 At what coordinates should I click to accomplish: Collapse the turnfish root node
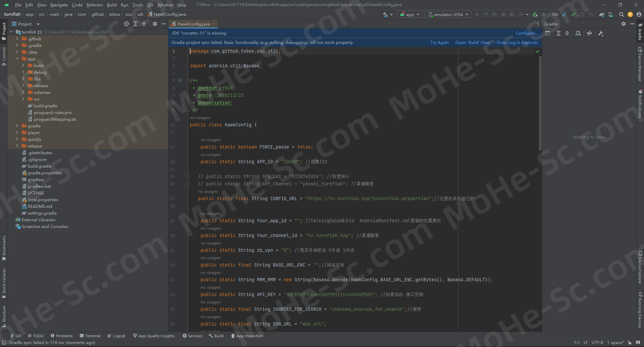click(x=12, y=32)
